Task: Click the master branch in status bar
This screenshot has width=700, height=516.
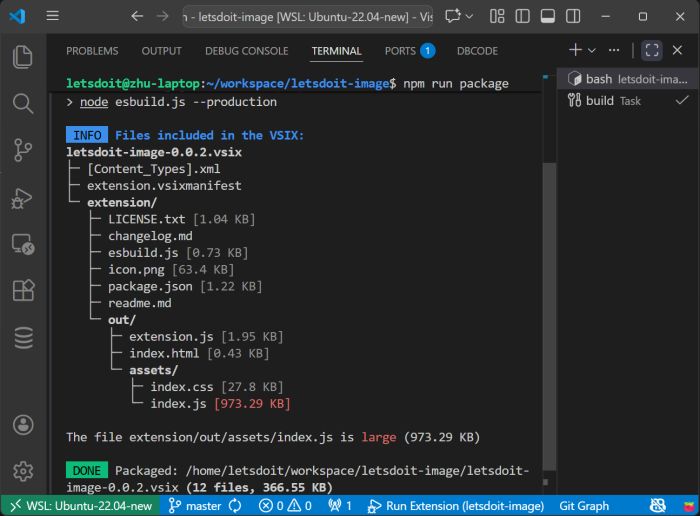Action: [203, 506]
